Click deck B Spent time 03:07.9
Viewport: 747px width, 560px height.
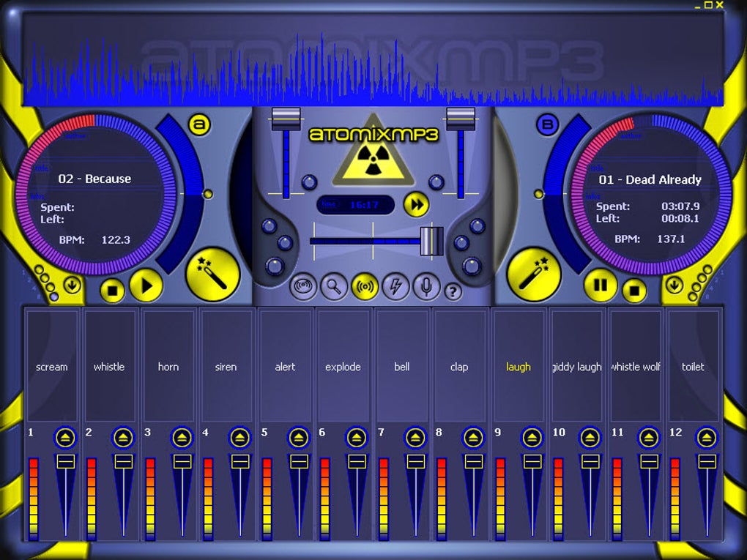pyautogui.click(x=680, y=206)
